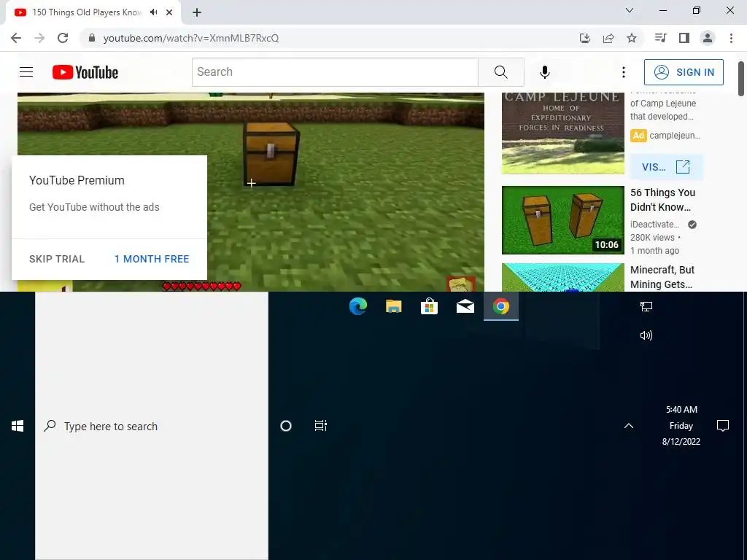
Task: Open media controls icon in Chrome toolbar
Action: click(x=660, y=38)
